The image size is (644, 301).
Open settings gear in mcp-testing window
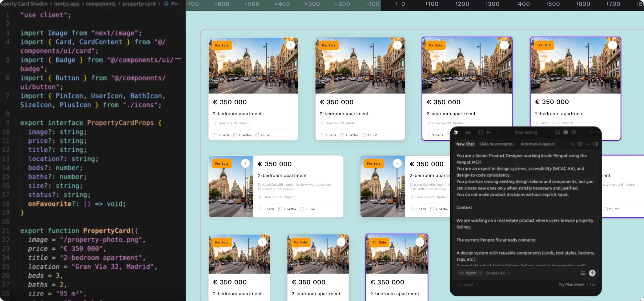pyautogui.click(x=574, y=132)
